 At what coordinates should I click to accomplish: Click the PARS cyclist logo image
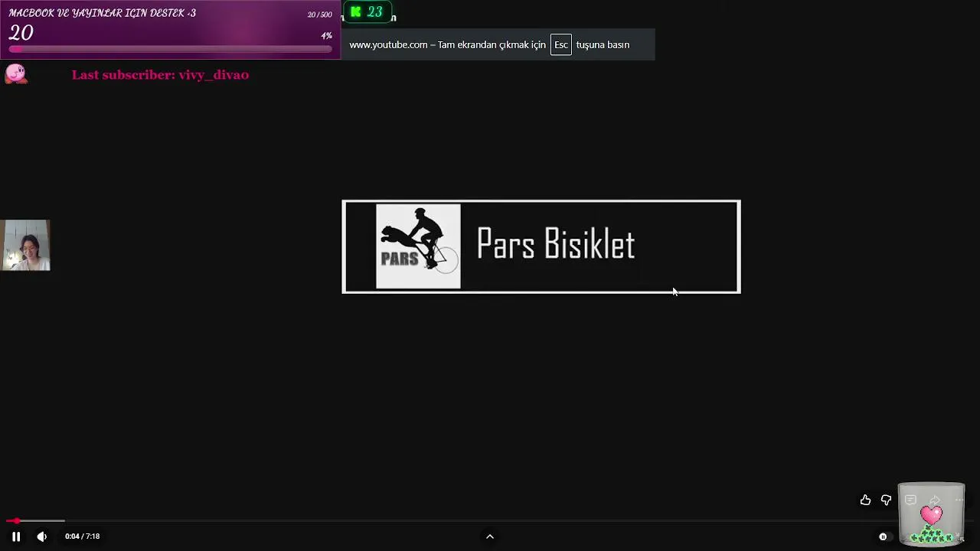pos(418,246)
